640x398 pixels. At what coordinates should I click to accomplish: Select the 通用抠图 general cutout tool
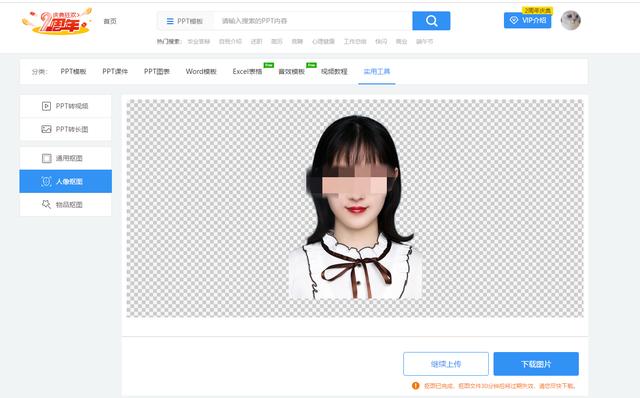click(x=65, y=158)
